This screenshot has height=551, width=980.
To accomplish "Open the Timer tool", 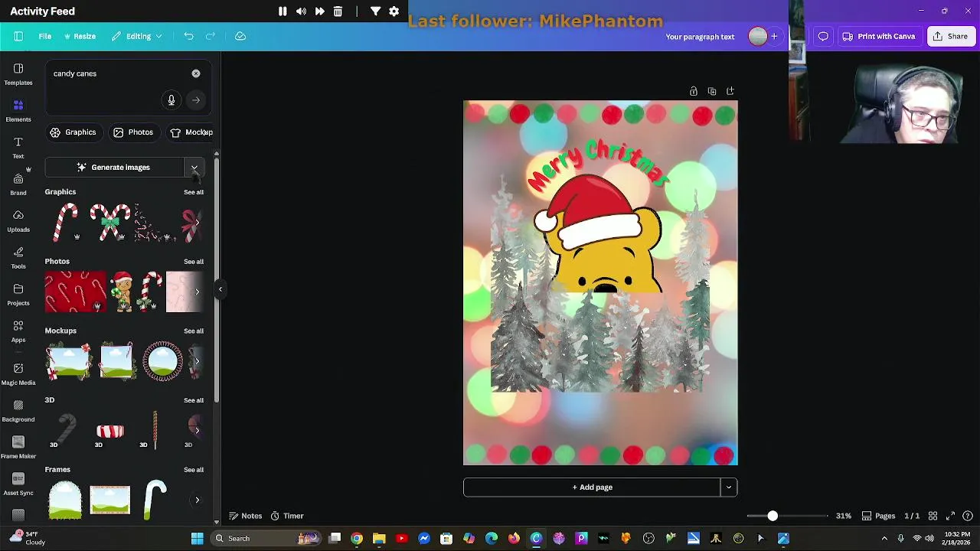I will [287, 516].
